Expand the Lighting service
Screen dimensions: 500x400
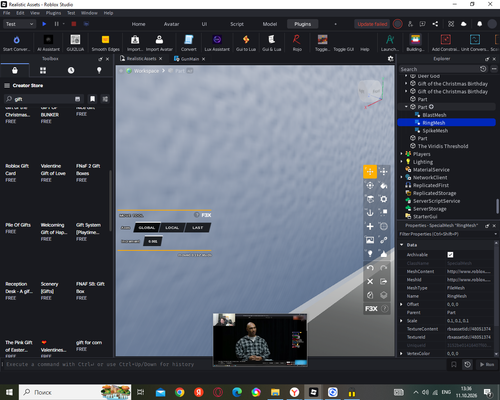coord(402,162)
